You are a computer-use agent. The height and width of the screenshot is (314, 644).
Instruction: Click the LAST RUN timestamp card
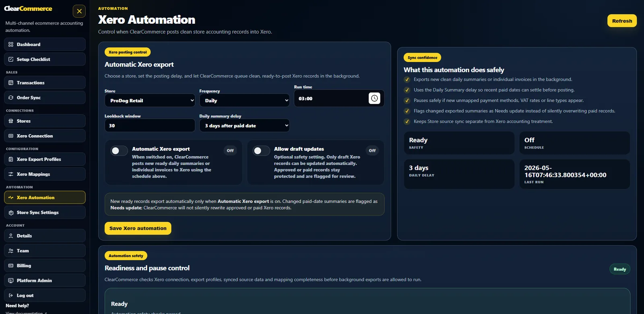coord(574,174)
